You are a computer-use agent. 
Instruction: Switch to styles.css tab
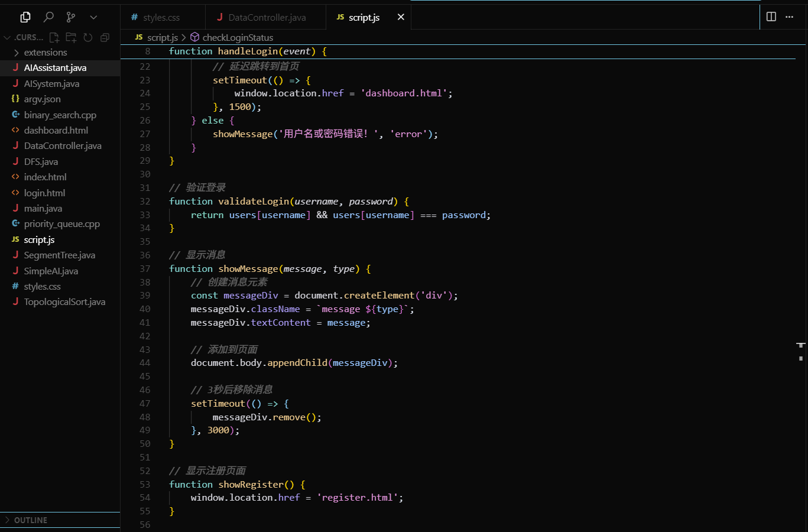pyautogui.click(x=163, y=17)
